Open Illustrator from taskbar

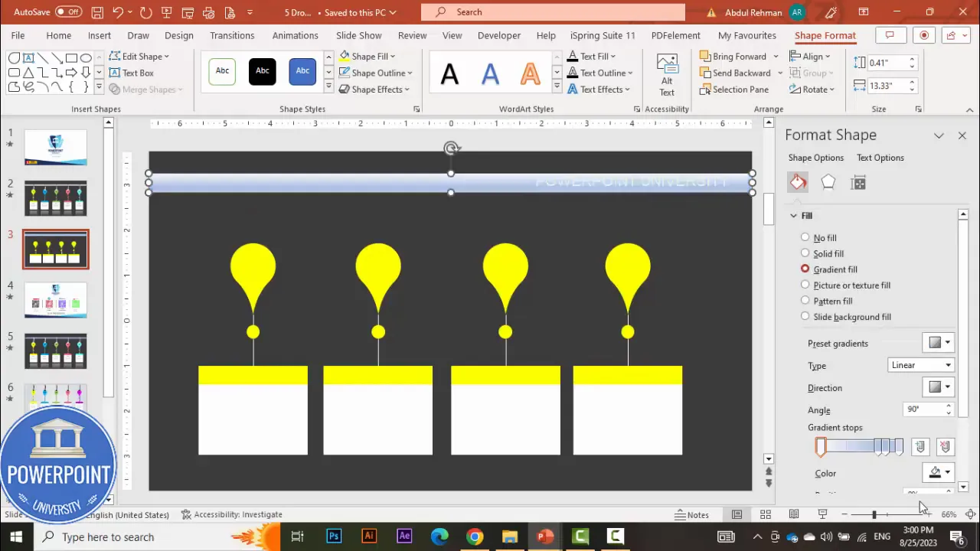(369, 536)
